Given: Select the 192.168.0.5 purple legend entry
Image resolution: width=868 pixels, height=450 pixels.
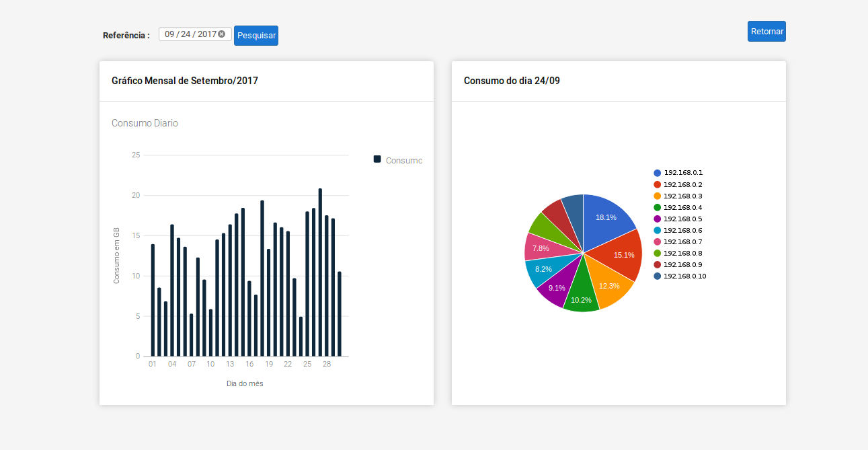Looking at the screenshot, I should click(682, 219).
